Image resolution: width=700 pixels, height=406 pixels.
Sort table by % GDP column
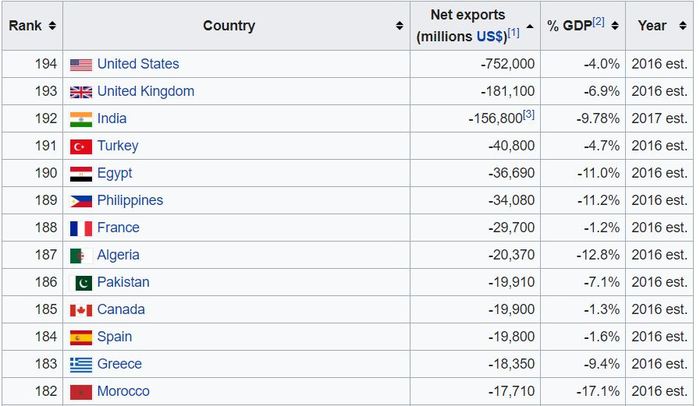[x=615, y=26]
